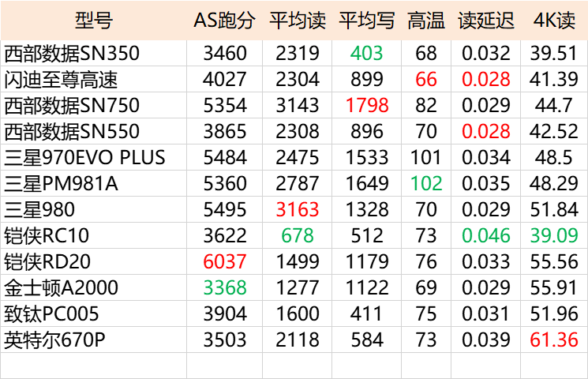Select the 西部数据SN550 model cell
This screenshot has width=588, height=379.
tap(94, 131)
